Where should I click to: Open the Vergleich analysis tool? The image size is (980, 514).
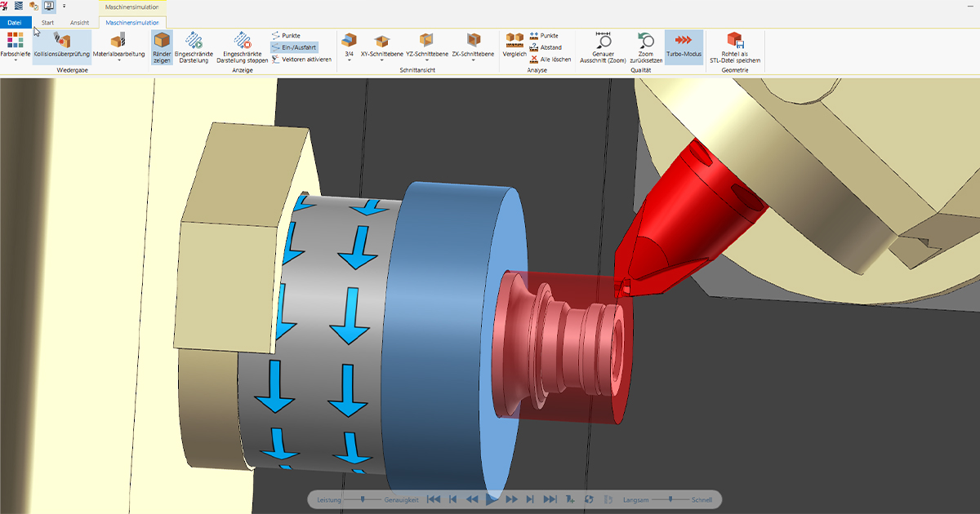pos(514,45)
